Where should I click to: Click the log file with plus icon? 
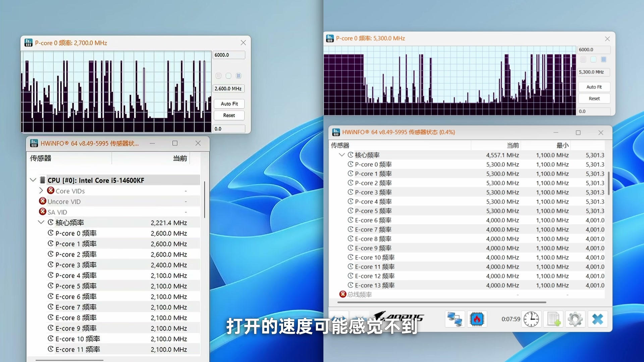(553, 319)
